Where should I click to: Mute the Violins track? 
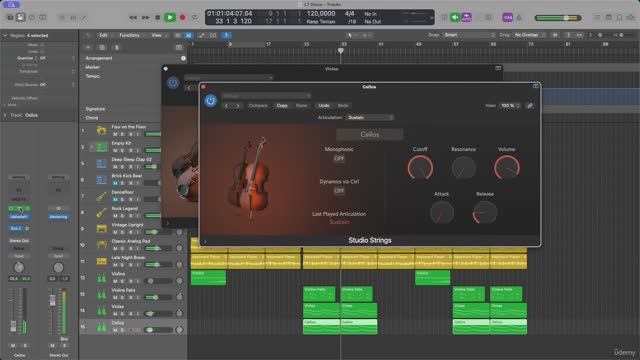[115, 281]
